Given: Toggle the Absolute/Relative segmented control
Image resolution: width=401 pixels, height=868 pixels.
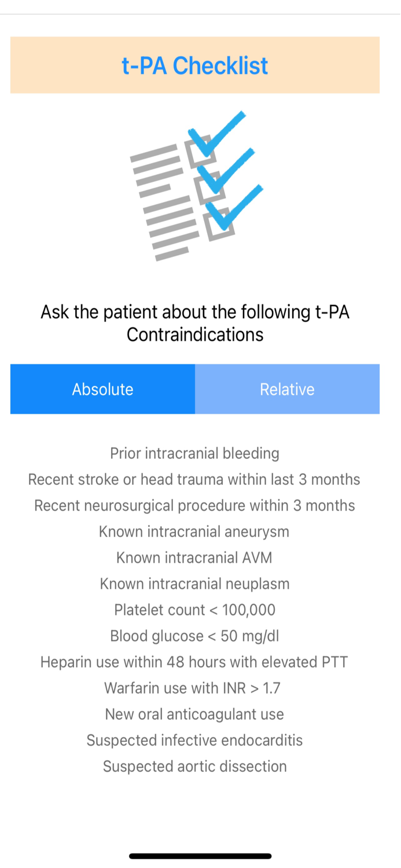Looking at the screenshot, I should pos(194,389).
